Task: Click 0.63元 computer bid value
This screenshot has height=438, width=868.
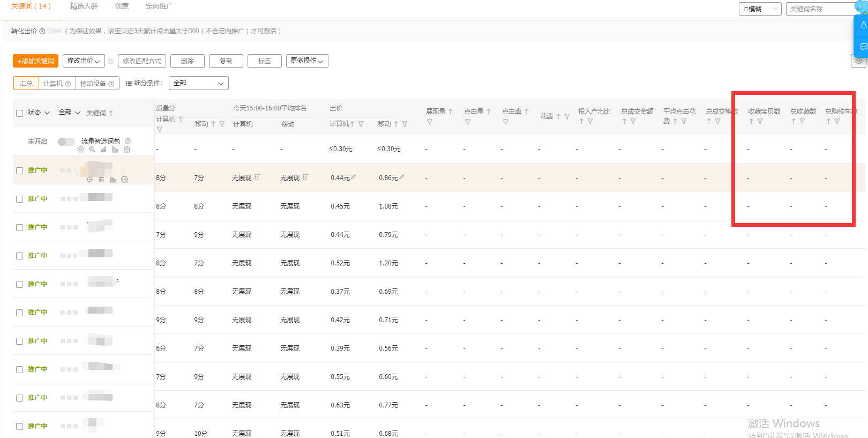Action: pyautogui.click(x=340, y=405)
